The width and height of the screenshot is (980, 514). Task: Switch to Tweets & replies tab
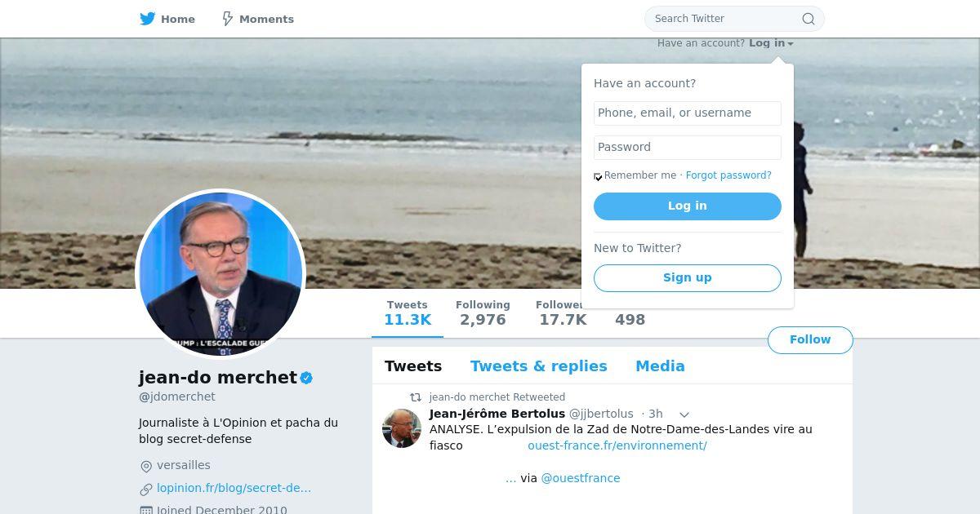click(x=538, y=366)
